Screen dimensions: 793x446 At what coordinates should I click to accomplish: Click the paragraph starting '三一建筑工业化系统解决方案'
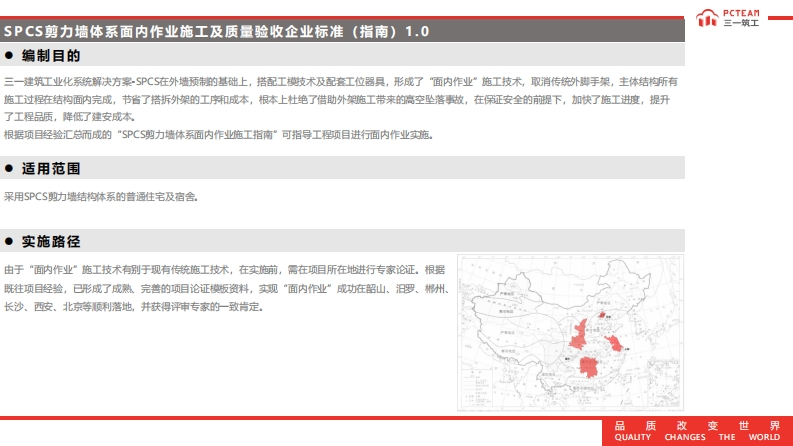tap(340, 99)
